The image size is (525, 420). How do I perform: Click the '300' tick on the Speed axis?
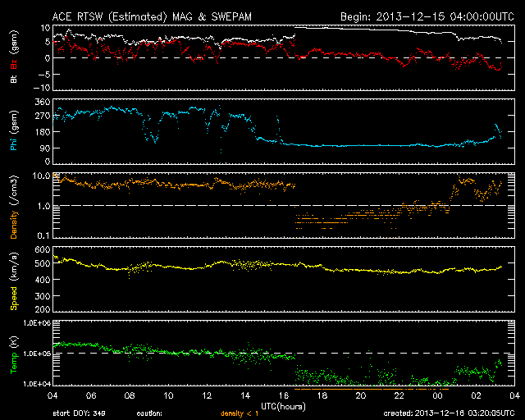click(x=43, y=296)
